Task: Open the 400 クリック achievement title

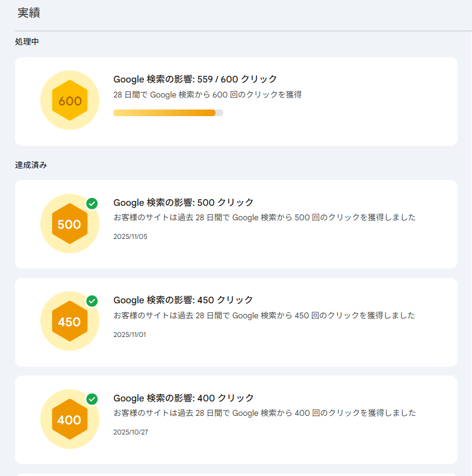Action: point(184,398)
